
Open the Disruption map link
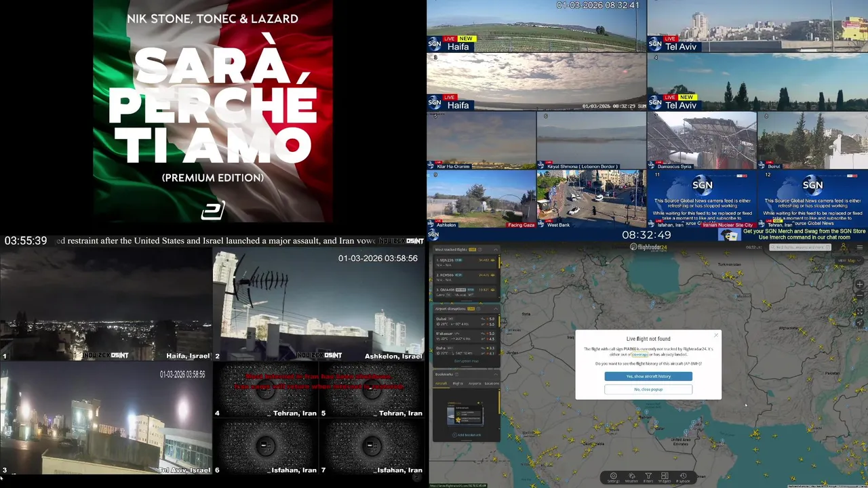467,361
